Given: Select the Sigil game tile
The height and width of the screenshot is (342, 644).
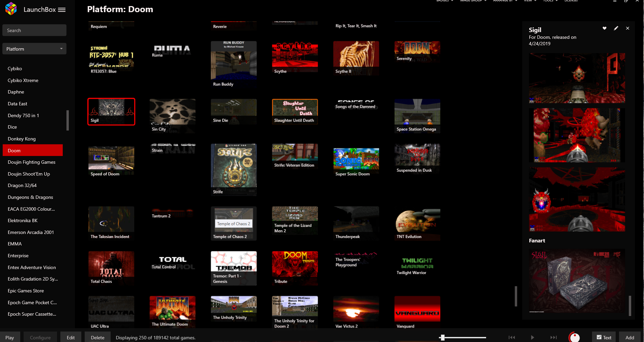Looking at the screenshot, I should point(111,112).
